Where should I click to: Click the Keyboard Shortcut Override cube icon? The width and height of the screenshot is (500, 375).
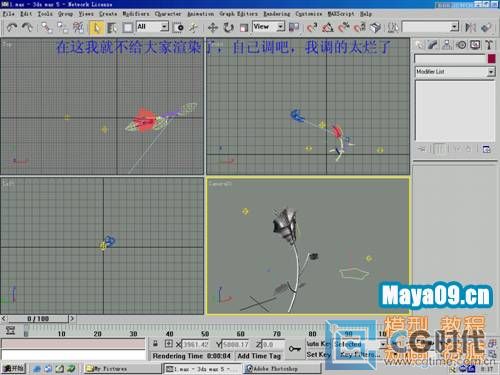coord(376,27)
